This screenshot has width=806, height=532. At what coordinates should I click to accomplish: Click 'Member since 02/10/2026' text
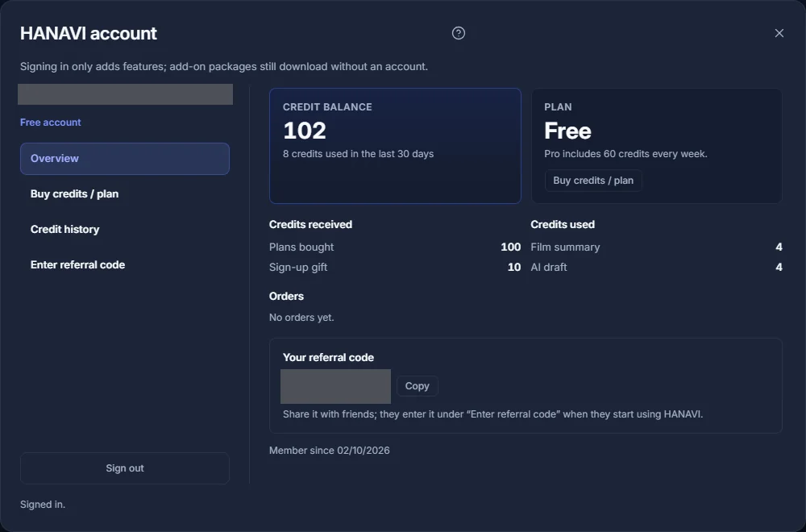coord(329,451)
